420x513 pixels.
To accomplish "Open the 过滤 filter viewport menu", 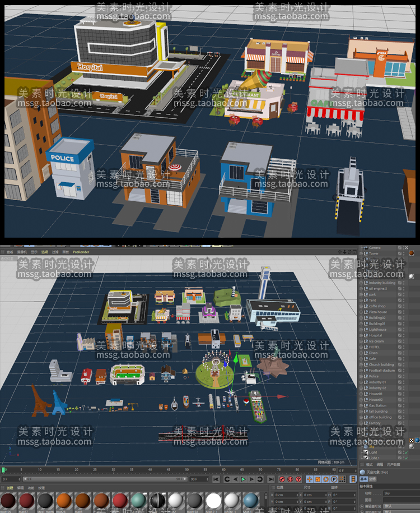I will (55, 252).
